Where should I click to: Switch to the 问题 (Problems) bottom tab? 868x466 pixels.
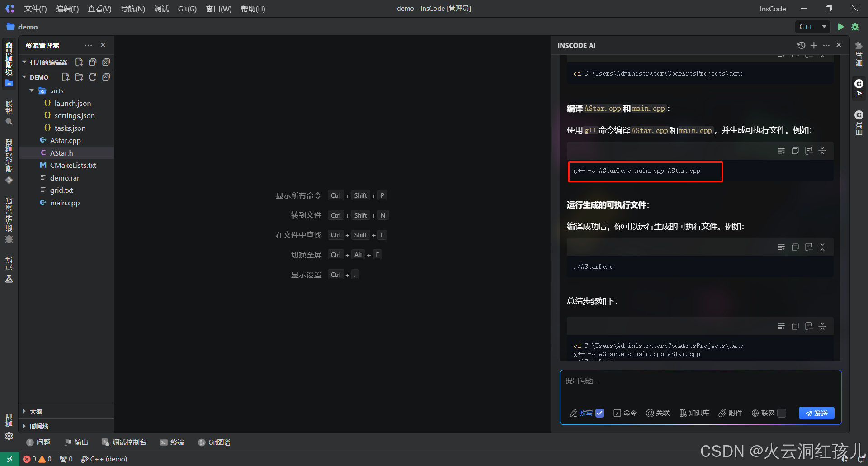38,442
